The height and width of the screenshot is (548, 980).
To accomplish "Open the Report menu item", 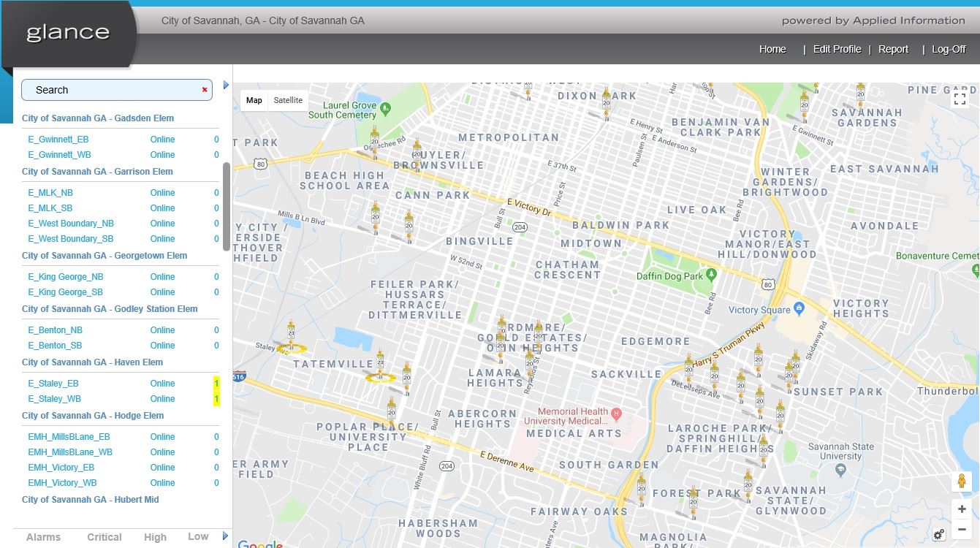I will 893,49.
